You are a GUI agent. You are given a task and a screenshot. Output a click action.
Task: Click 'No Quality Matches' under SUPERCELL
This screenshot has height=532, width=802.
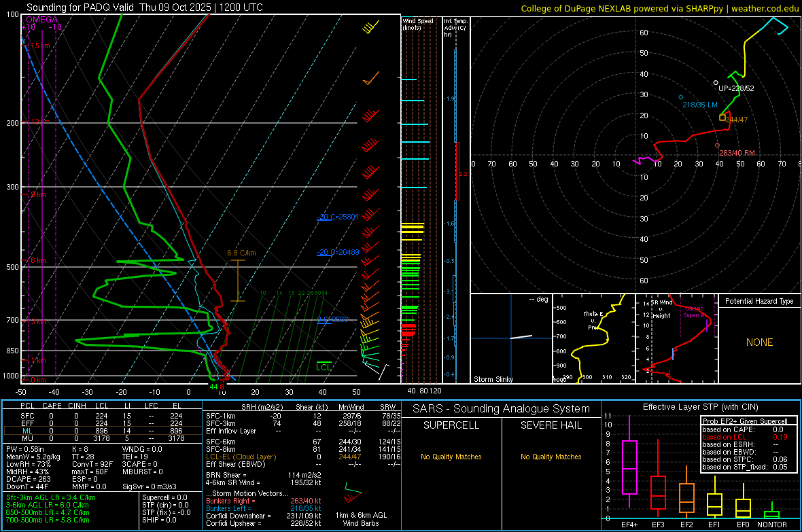[x=451, y=457]
